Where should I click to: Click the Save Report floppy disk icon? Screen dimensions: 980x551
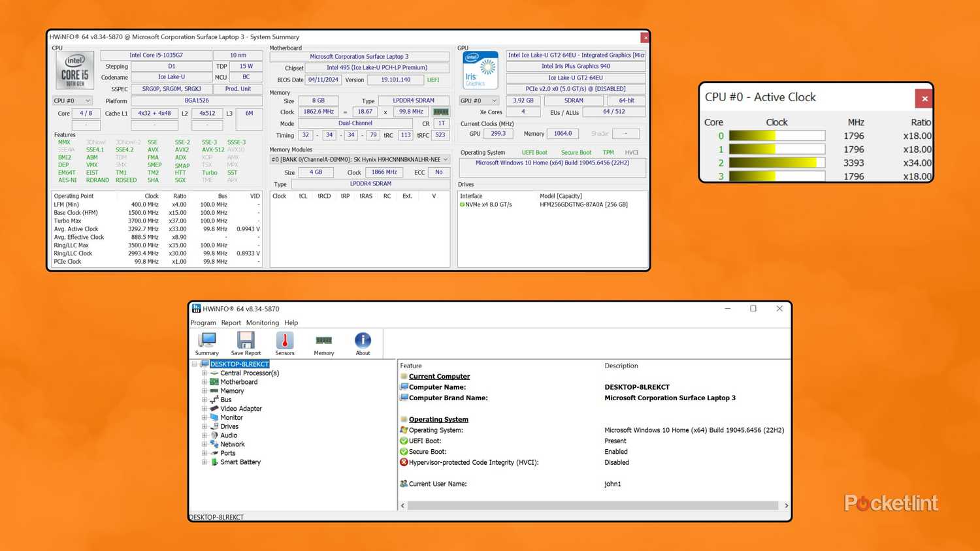[x=246, y=339]
